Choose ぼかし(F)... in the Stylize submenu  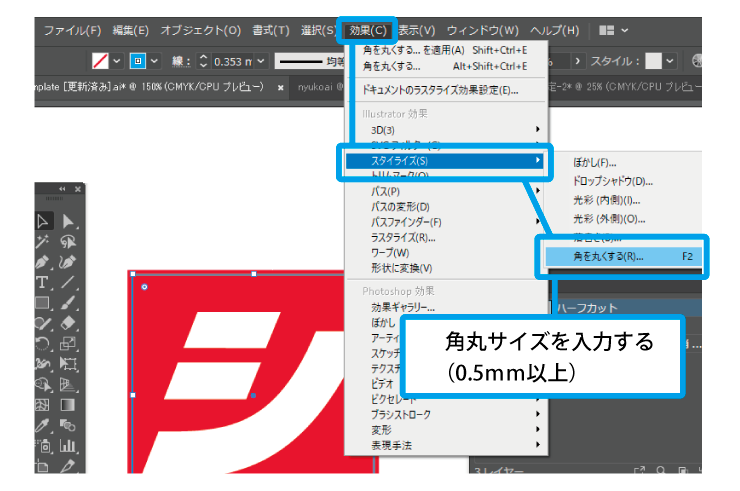(x=595, y=163)
